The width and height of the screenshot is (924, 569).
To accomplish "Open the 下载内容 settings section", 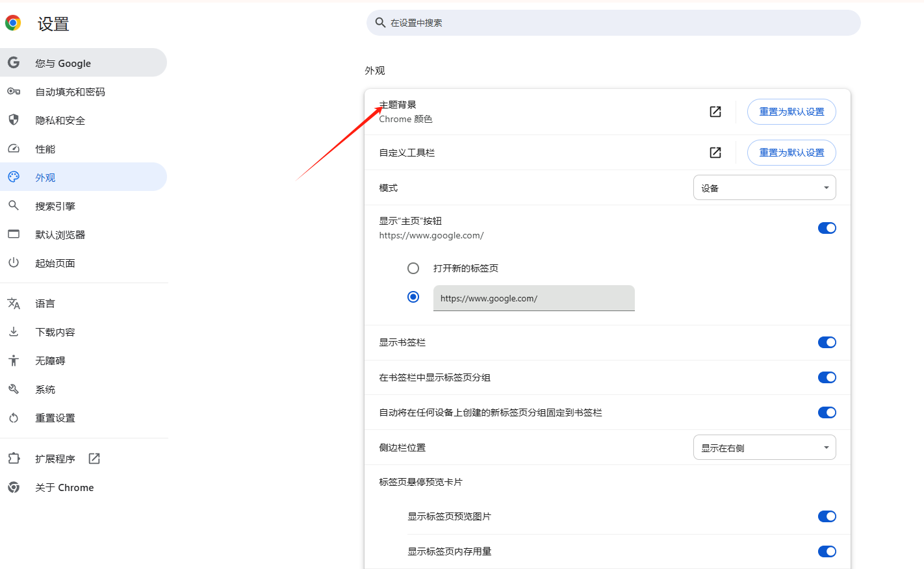I will [x=83, y=332].
